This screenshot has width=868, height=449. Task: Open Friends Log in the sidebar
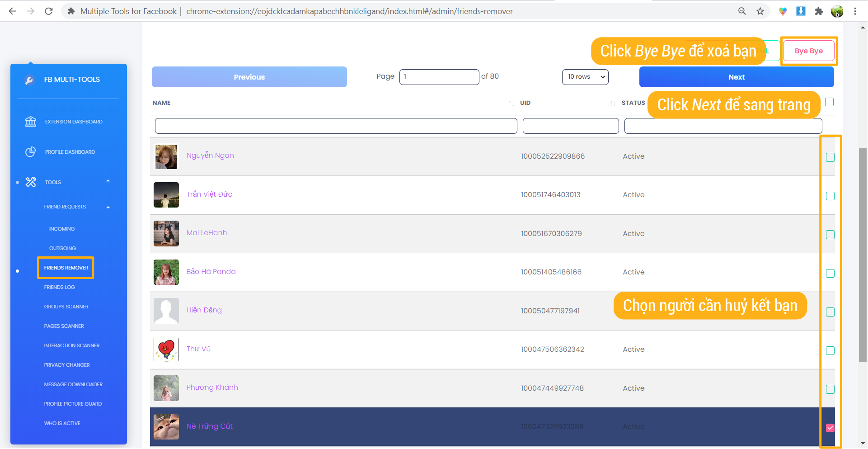tap(60, 287)
